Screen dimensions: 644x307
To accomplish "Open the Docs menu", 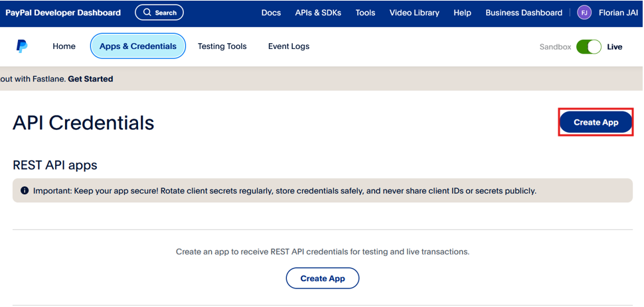I will click(x=271, y=13).
